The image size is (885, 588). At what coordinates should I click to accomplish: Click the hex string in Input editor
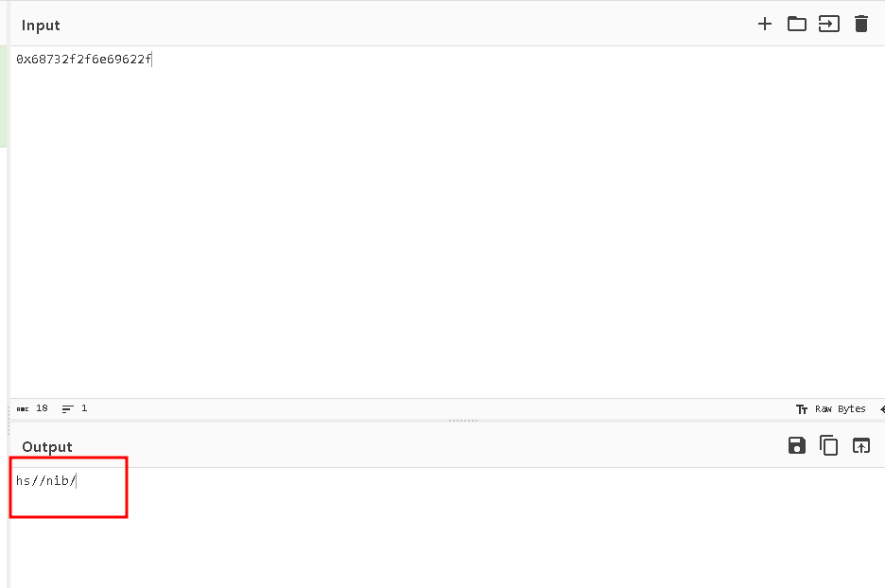click(x=84, y=60)
